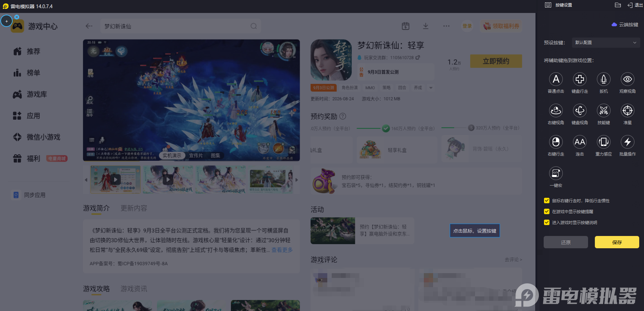The height and width of the screenshot is (311, 644).
Task: Switch to the 宣传片 media tab
Action: (x=196, y=155)
